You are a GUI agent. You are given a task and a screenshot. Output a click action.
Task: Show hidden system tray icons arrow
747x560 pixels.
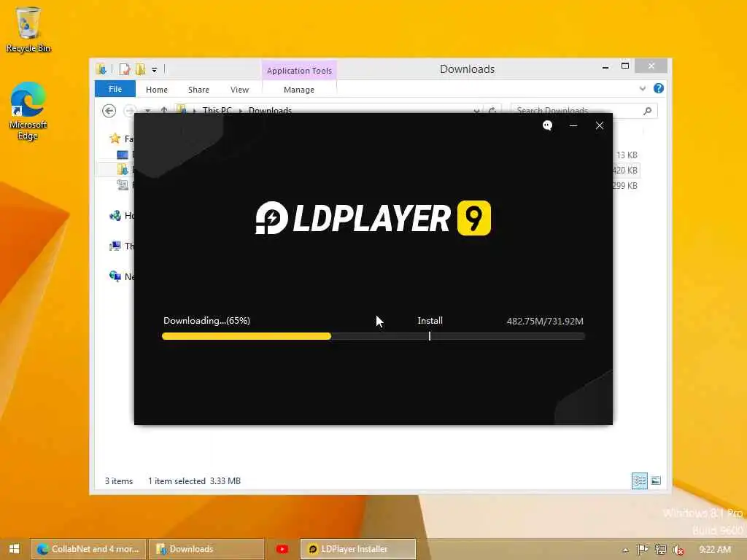click(625, 550)
